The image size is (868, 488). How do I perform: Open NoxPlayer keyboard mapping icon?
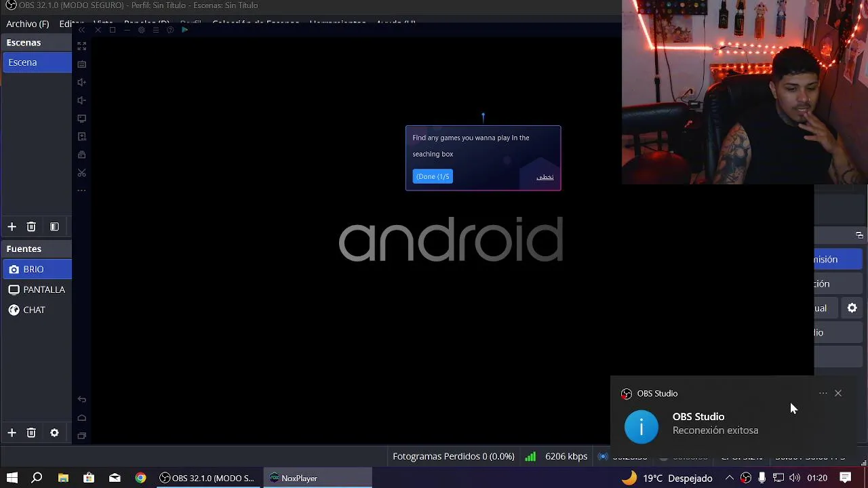82,64
